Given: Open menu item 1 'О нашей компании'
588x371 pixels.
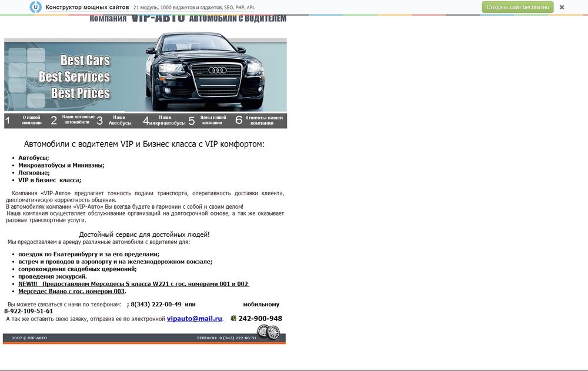Looking at the screenshot, I should tap(32, 120).
